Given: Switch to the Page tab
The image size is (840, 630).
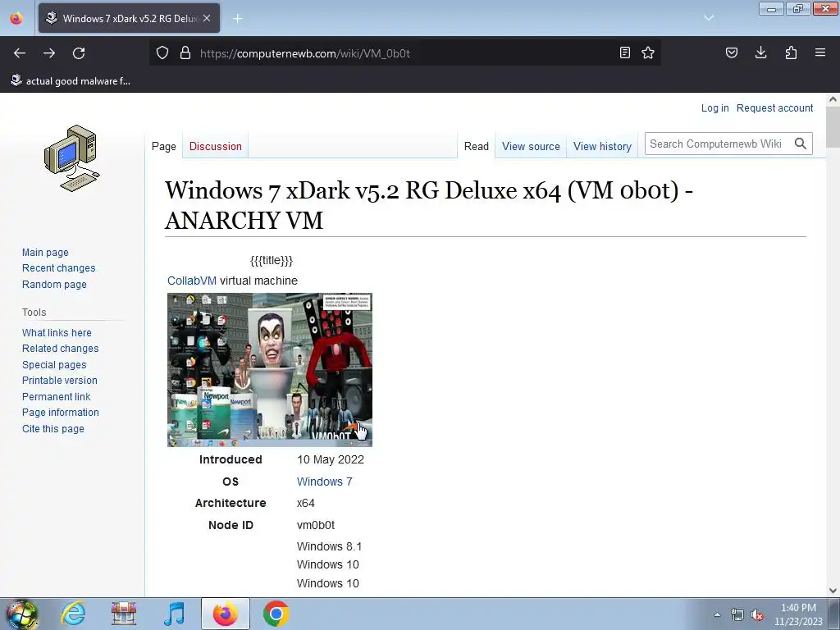Looking at the screenshot, I should (x=164, y=146).
